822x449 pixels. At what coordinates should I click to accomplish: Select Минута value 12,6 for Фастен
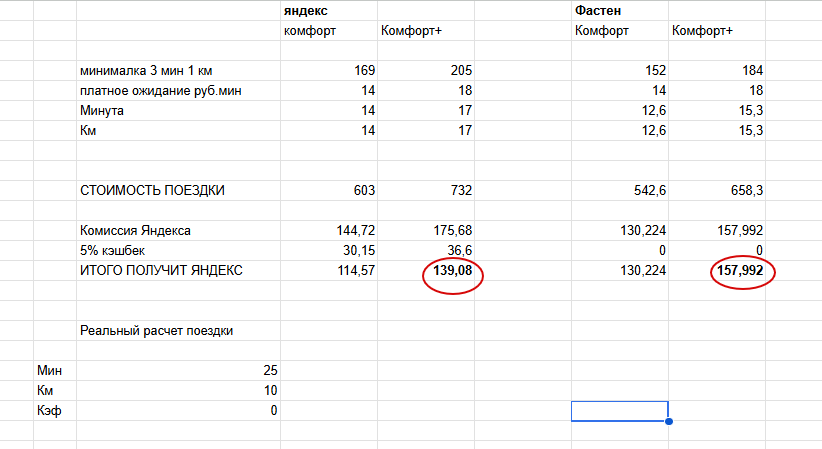654,110
